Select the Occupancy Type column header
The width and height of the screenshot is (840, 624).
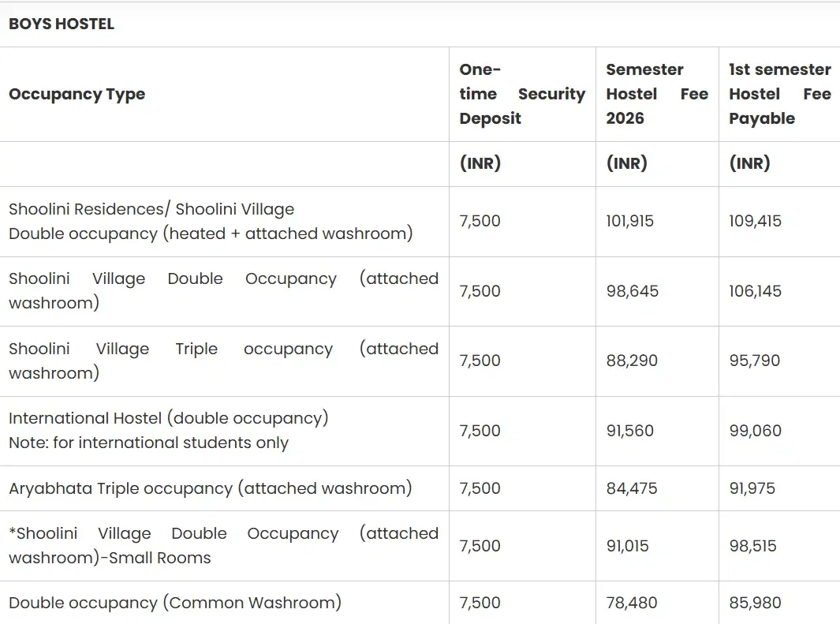coord(77,94)
